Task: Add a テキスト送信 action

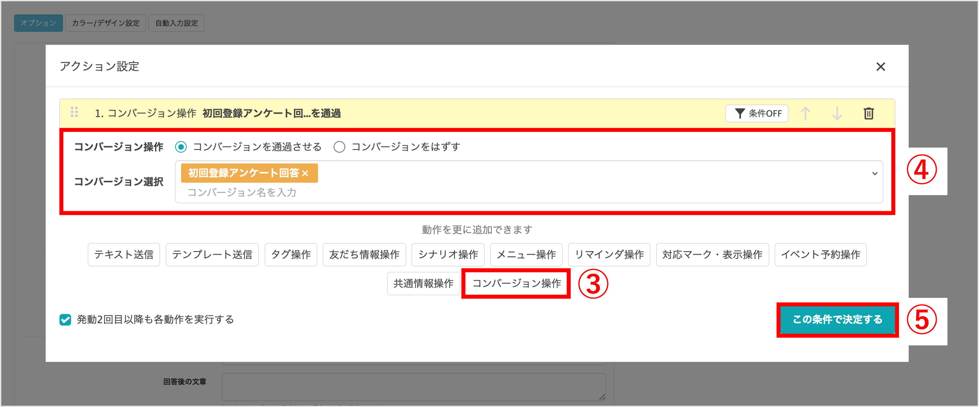Action: point(124,254)
